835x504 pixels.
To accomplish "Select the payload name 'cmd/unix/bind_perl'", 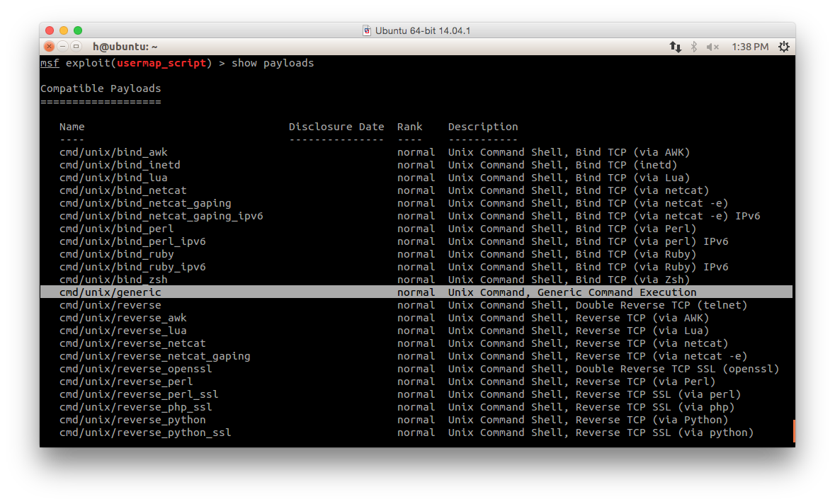I will pyautogui.click(x=117, y=229).
